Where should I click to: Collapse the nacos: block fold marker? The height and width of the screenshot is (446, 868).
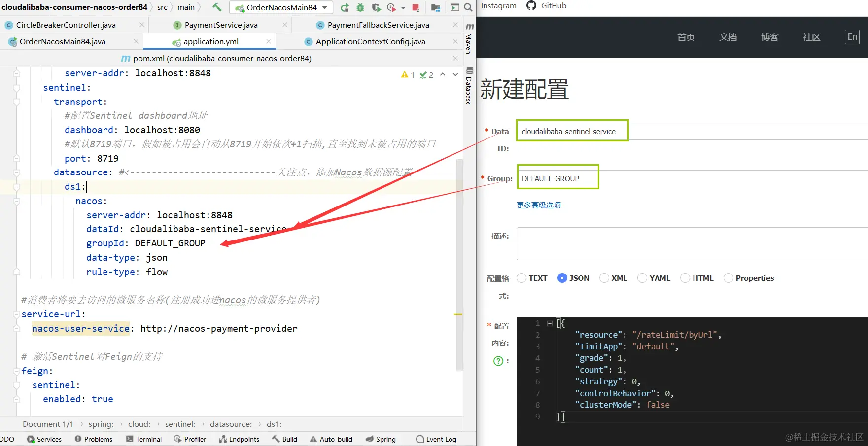(x=17, y=202)
